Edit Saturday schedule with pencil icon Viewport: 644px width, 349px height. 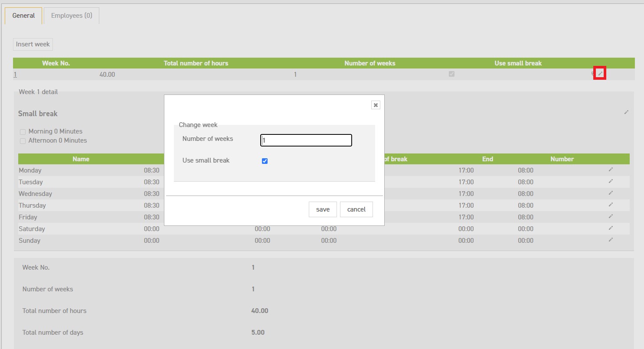611,228
